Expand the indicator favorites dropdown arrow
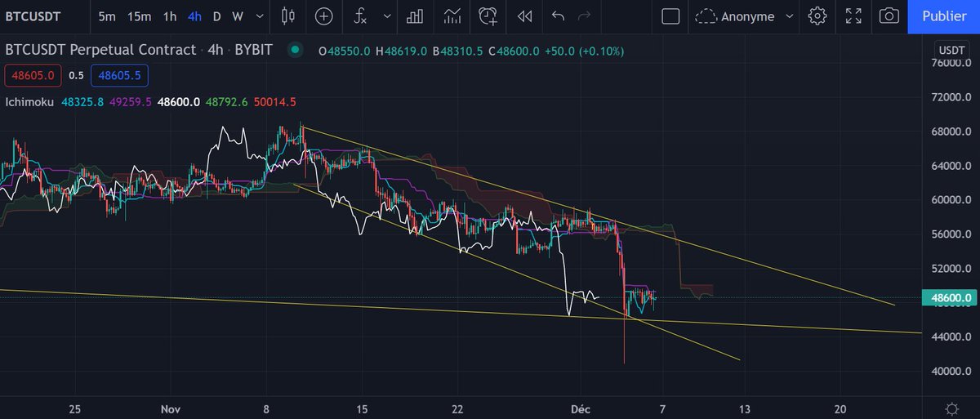Image resolution: width=980 pixels, height=419 pixels. pyautogui.click(x=386, y=16)
